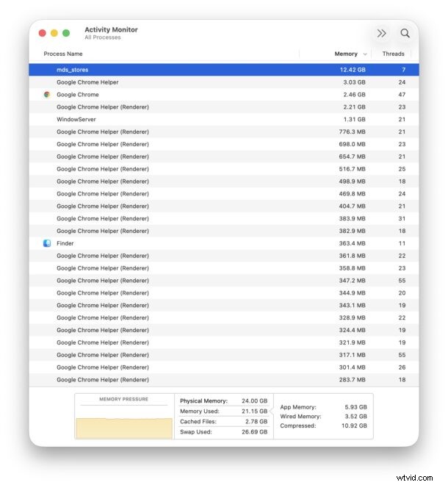Select the Renderer row using 343.1 MB
The height and width of the screenshot is (485, 448).
coord(224,305)
